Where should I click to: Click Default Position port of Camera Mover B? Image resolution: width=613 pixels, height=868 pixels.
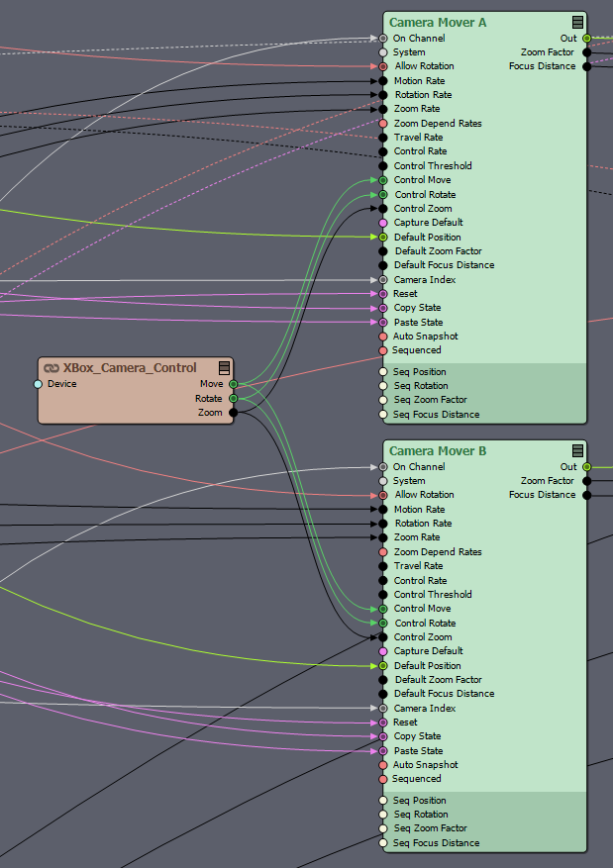[x=382, y=666]
